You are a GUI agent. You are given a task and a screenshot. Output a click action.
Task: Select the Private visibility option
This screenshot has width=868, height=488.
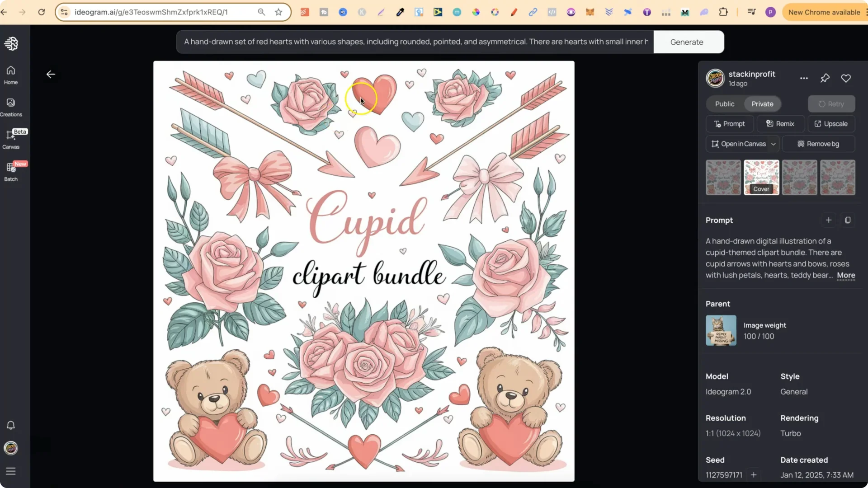point(763,103)
